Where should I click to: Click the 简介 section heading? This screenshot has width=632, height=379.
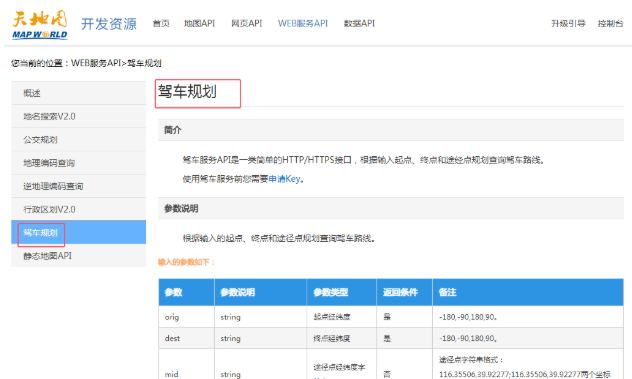click(x=173, y=130)
